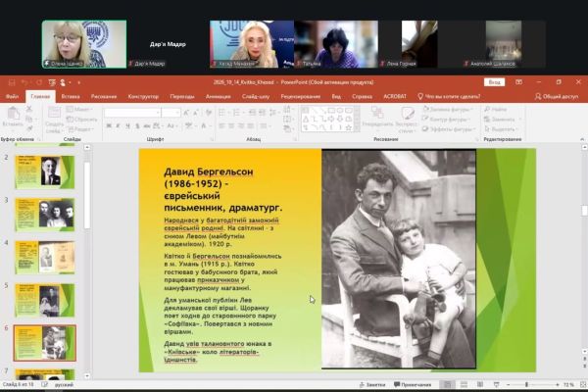Click the Format Painter brush icon
This screenshot has width=588, height=392.
(29, 128)
